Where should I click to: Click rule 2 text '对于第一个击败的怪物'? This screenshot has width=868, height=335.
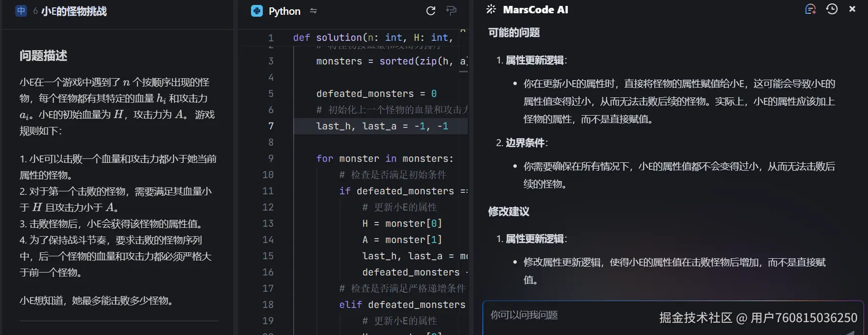(x=115, y=199)
